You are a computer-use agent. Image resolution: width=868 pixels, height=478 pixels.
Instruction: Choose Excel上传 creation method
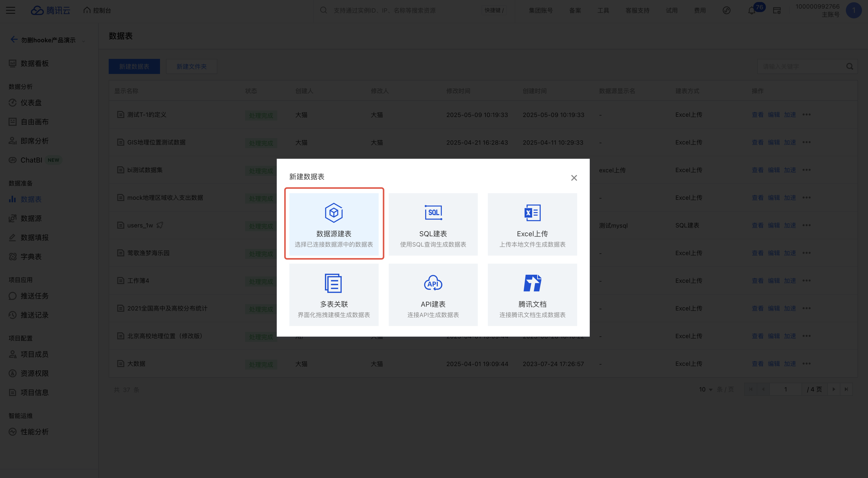point(532,224)
